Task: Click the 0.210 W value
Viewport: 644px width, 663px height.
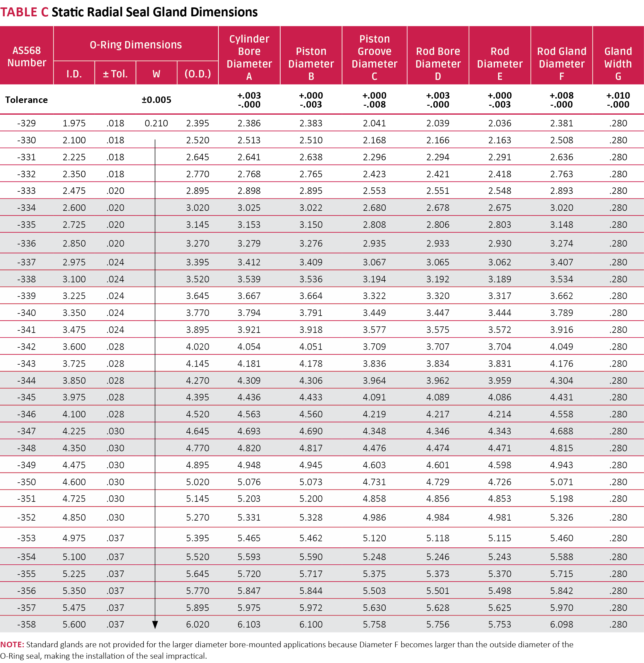Action: click(156, 123)
